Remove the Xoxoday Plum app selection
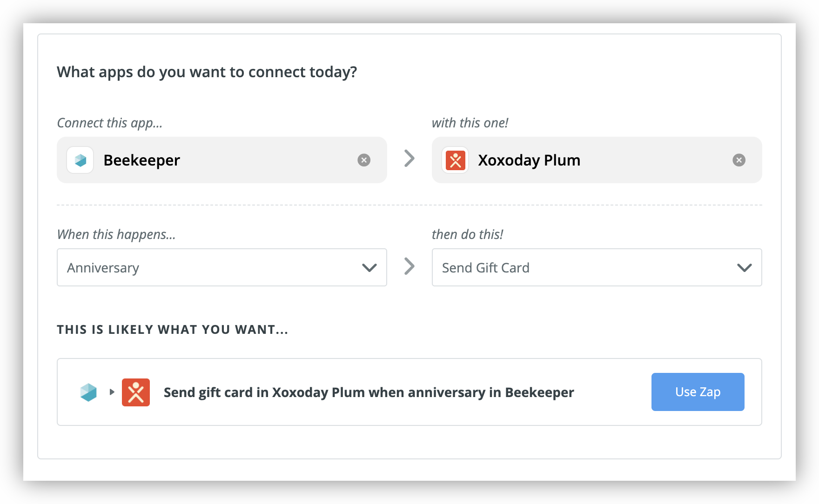This screenshot has width=819, height=504. (739, 160)
